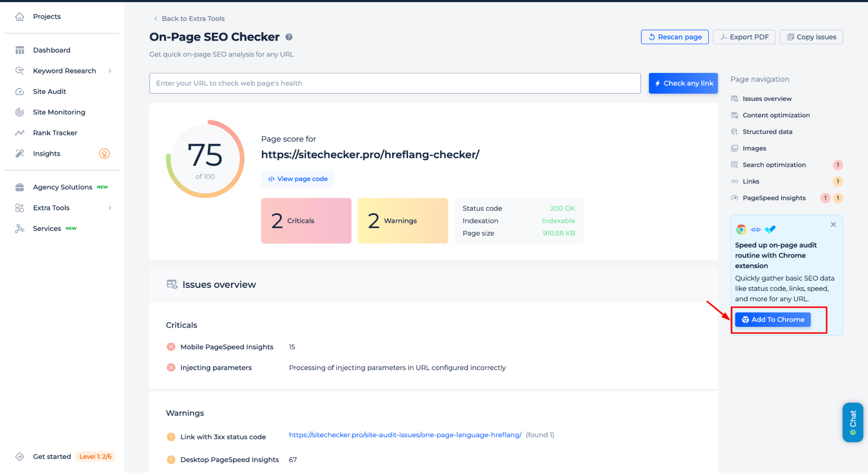Click the 75 of 100 score gauge

[205, 159]
